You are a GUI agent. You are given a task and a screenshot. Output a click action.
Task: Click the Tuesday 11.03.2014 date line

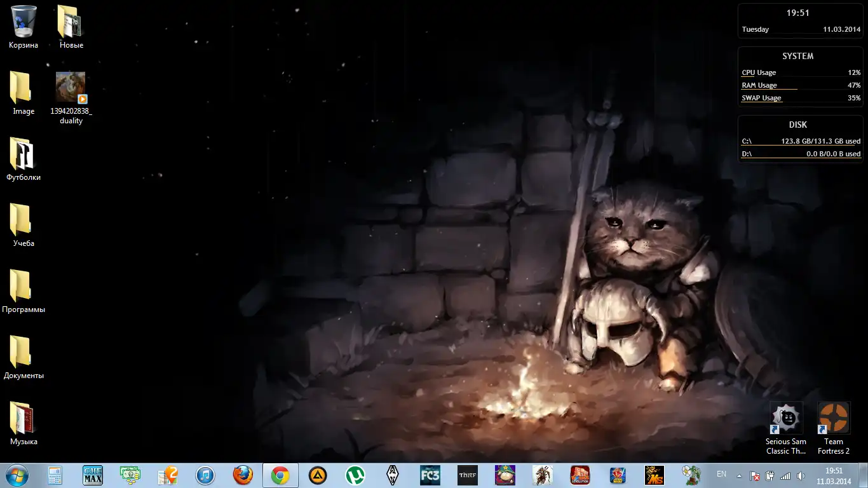coord(801,29)
